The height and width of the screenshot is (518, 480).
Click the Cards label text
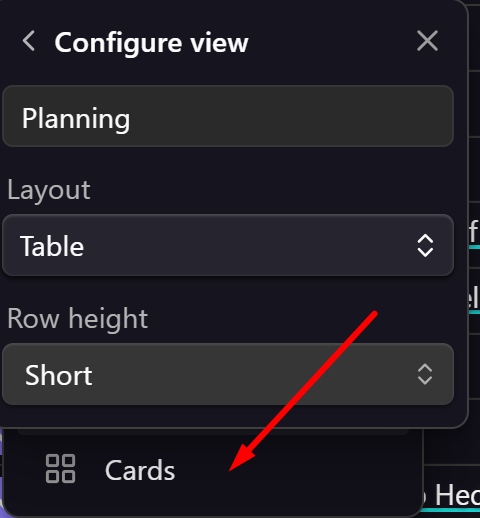tap(140, 470)
